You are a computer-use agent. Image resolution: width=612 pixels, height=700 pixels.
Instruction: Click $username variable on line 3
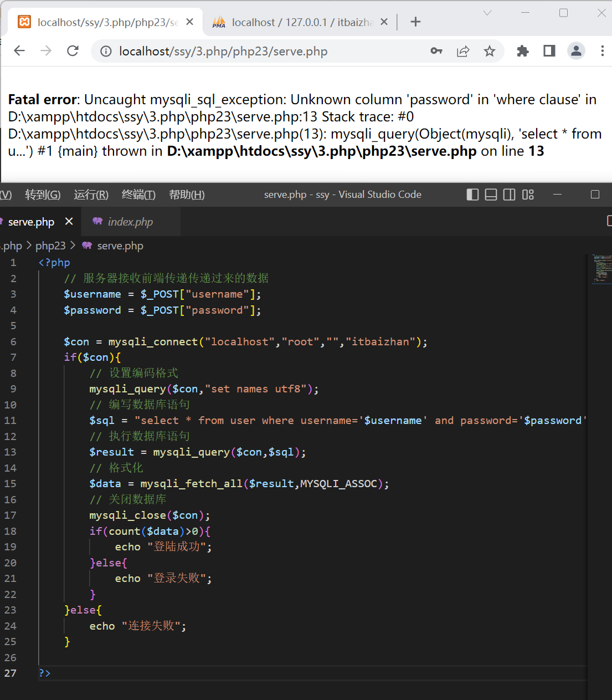92,294
